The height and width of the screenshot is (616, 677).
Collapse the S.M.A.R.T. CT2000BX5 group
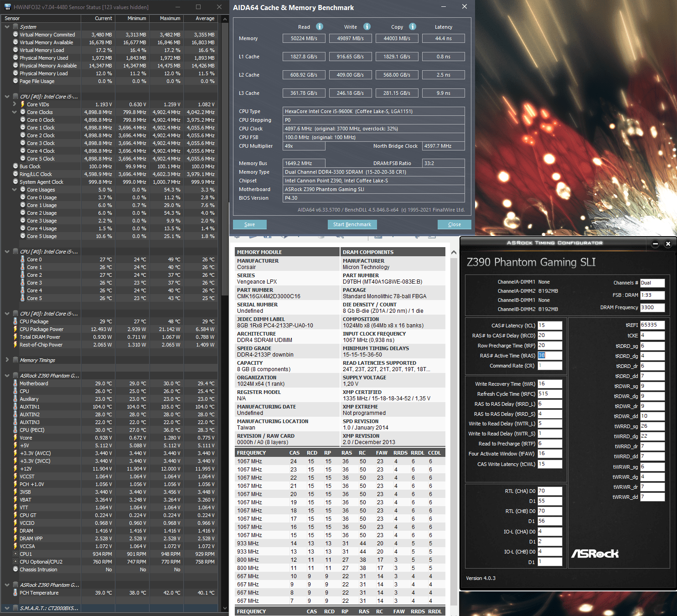(x=7, y=608)
